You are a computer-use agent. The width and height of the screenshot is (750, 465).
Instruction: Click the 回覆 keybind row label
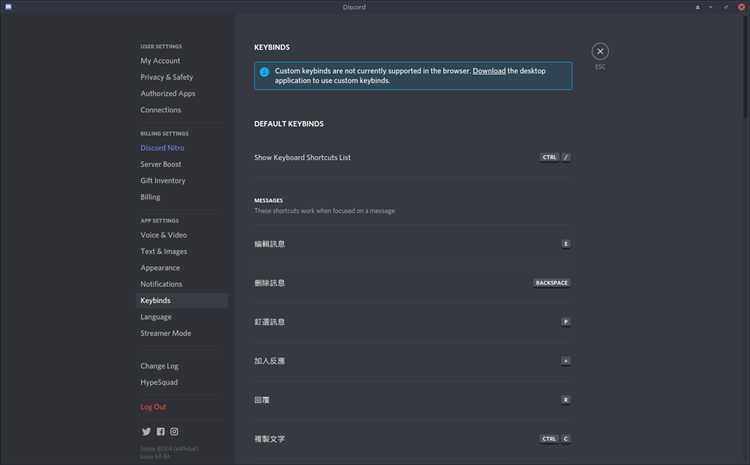click(x=262, y=400)
